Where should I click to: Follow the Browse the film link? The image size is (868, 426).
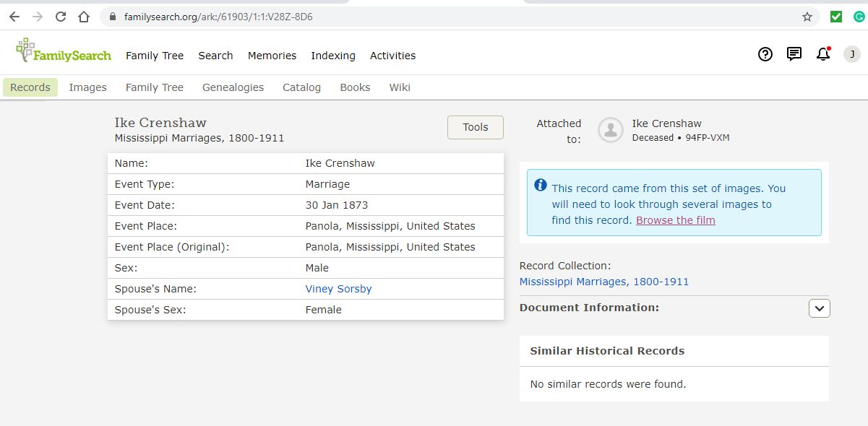click(676, 220)
